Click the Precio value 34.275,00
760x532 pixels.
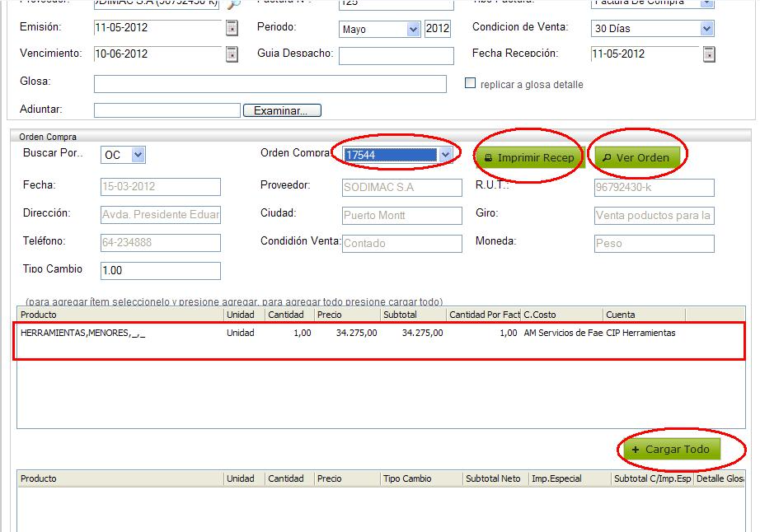click(x=356, y=333)
